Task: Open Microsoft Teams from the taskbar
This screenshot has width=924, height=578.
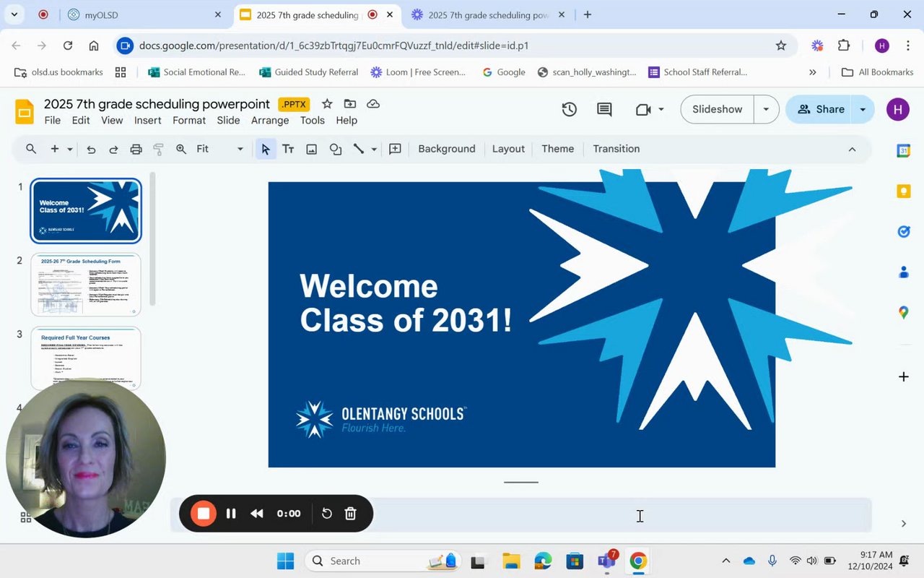Action: click(606, 561)
